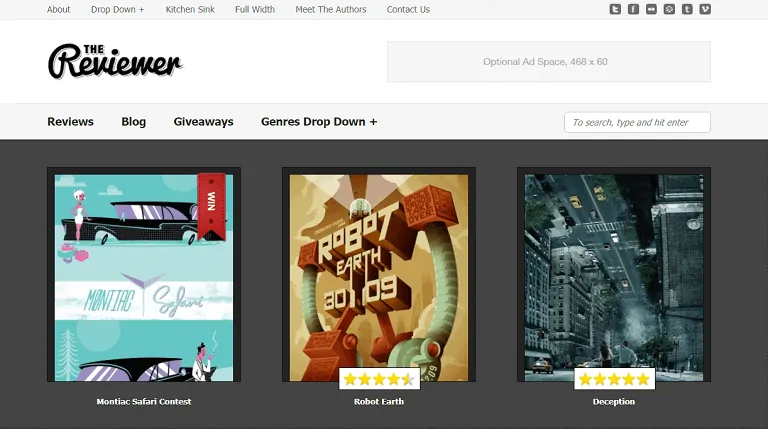Expand the top Drop Down + menu
The image size is (768, 429).
click(x=117, y=10)
